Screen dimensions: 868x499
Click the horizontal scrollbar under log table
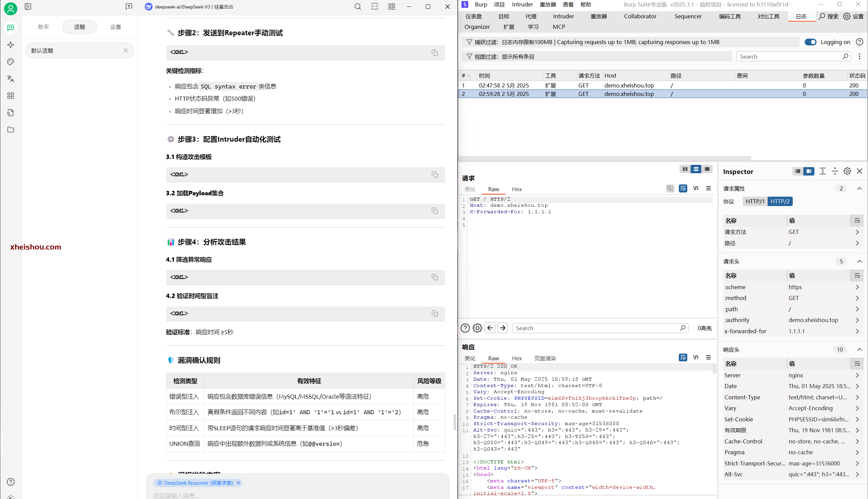point(605,158)
